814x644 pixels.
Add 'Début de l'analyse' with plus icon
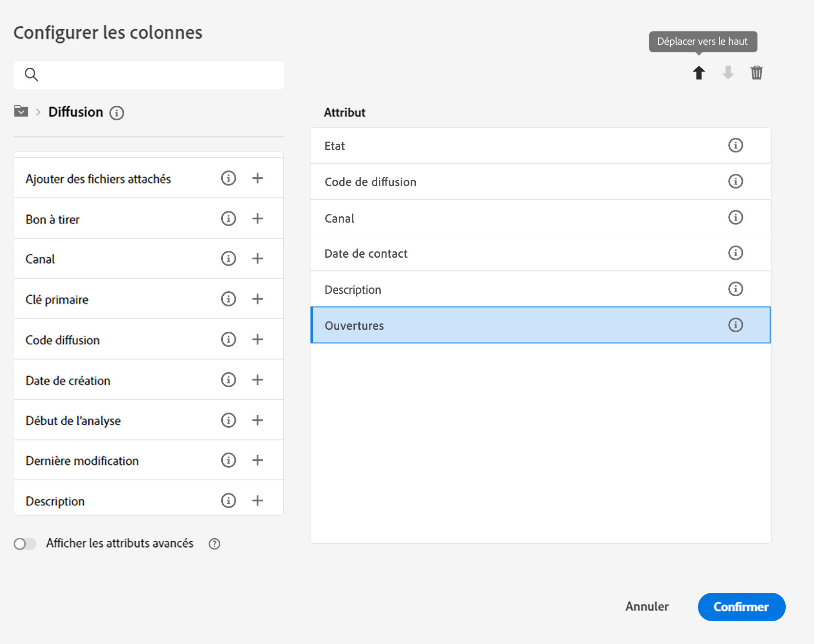[x=257, y=420]
